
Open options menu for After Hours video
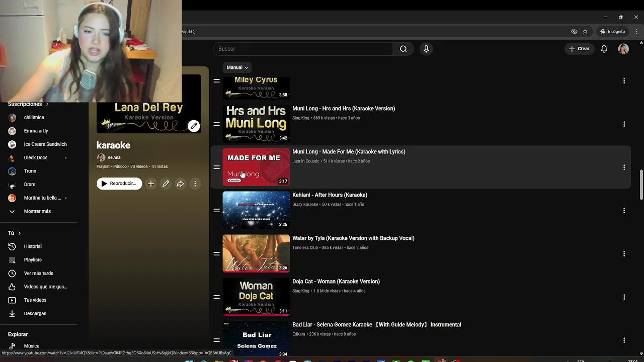(624, 211)
